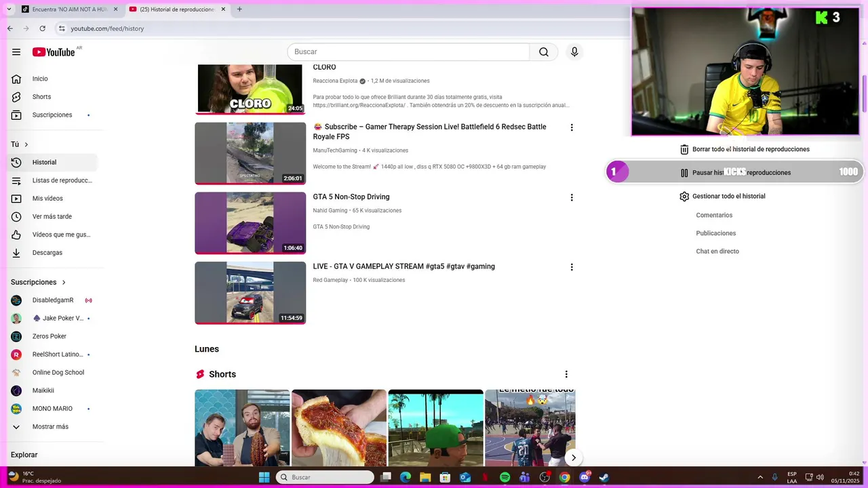Open the tab search dropdown arrow

[x=9, y=9]
